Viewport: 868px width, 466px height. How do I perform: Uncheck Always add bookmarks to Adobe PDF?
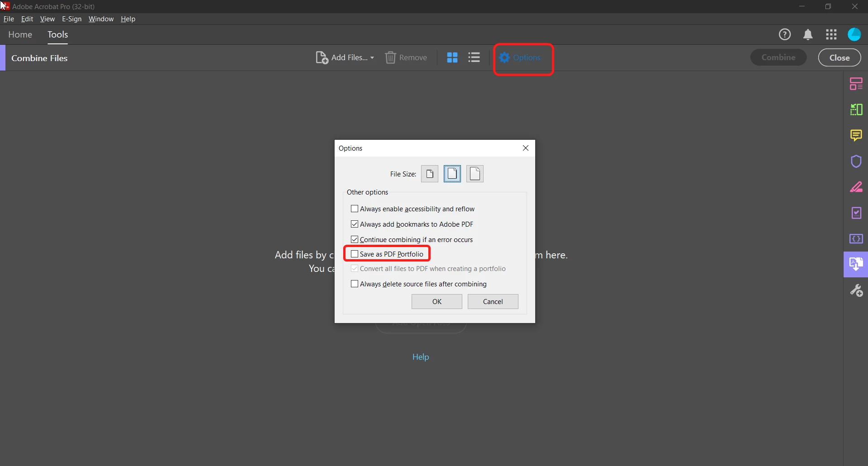[355, 224]
